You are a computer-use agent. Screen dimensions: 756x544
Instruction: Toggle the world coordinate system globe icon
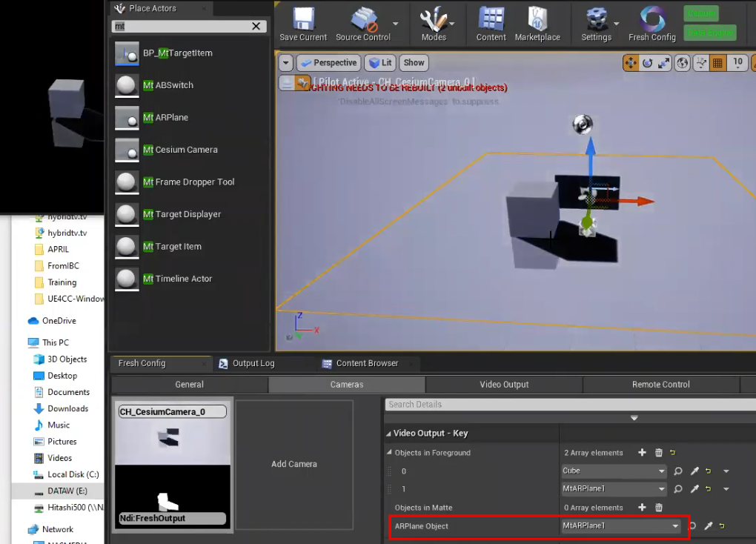click(682, 63)
